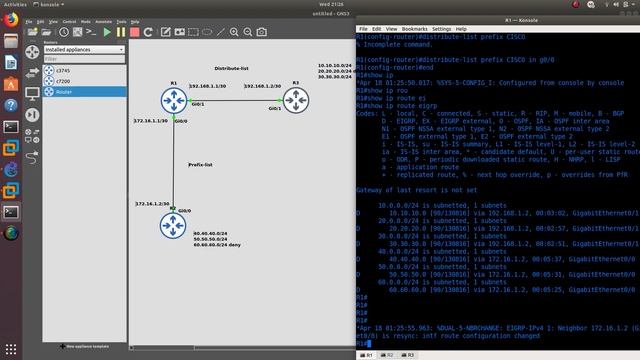The height and width of the screenshot is (360, 640).
Task: Open GNS3 Control menu
Action: (69, 22)
